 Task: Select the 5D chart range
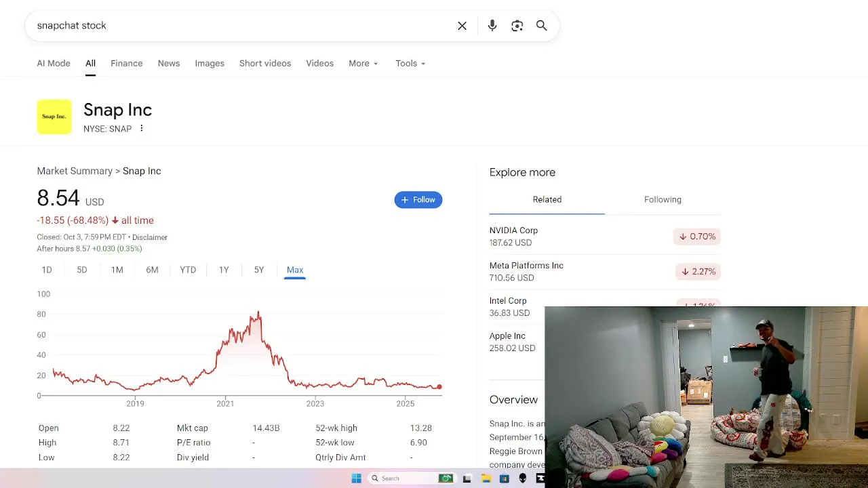82,270
